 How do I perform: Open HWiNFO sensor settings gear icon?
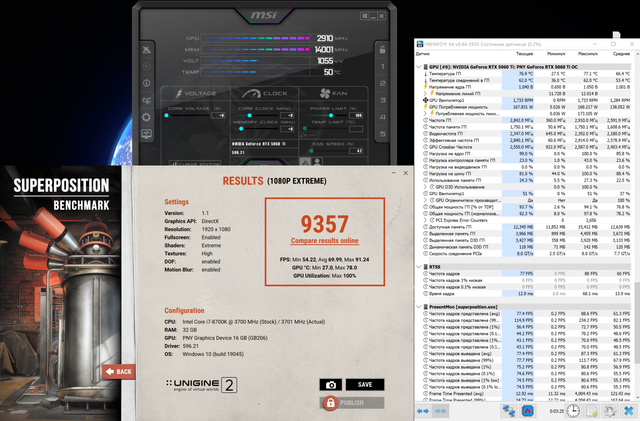point(610,410)
